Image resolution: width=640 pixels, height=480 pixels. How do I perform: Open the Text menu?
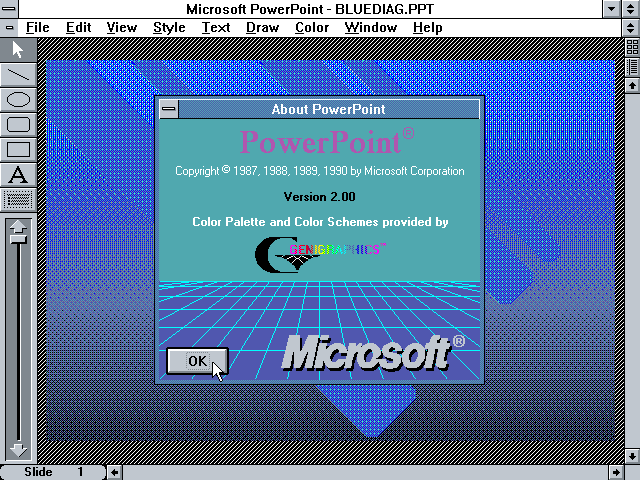point(216,28)
